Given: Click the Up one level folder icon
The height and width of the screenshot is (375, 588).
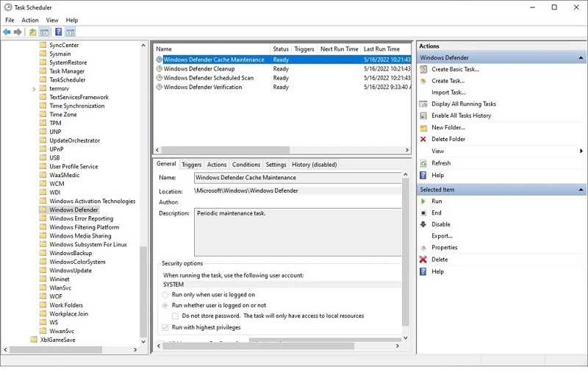Looking at the screenshot, I should coord(32,32).
